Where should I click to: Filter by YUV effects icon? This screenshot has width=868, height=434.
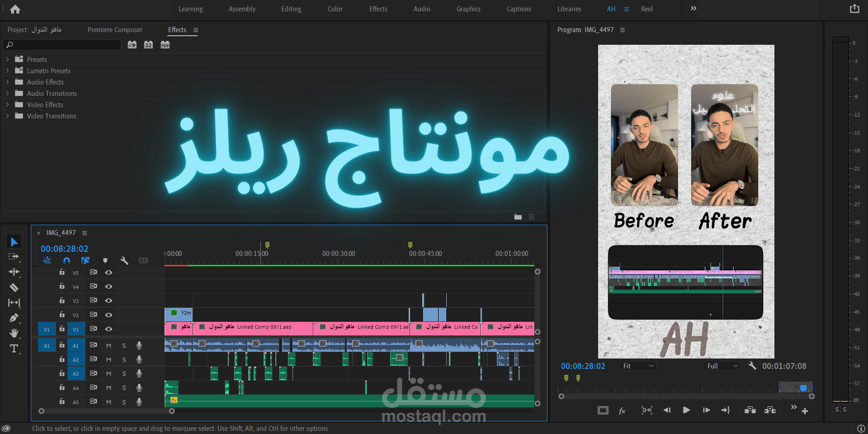tap(165, 45)
